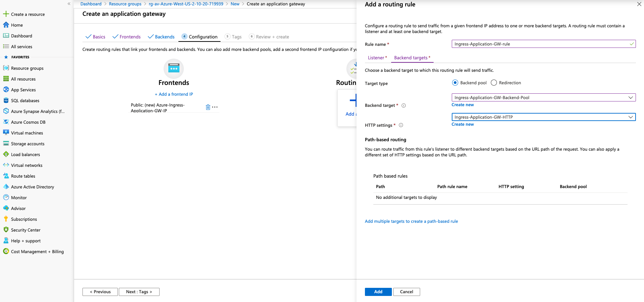Click the Azure Synapse Analytics icon

[x=6, y=111]
